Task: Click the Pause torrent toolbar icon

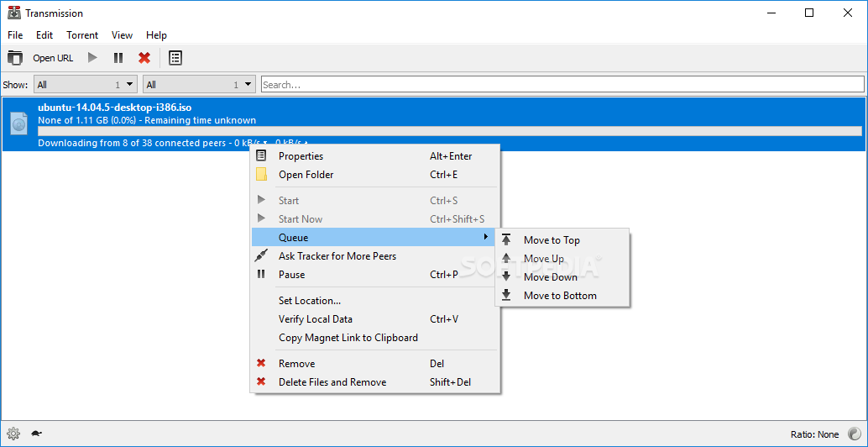Action: [x=118, y=58]
